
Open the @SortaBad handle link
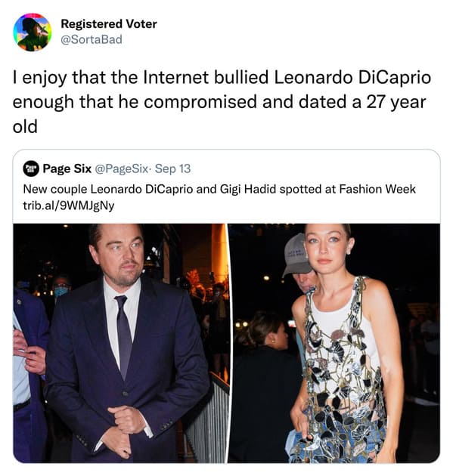[x=92, y=39]
